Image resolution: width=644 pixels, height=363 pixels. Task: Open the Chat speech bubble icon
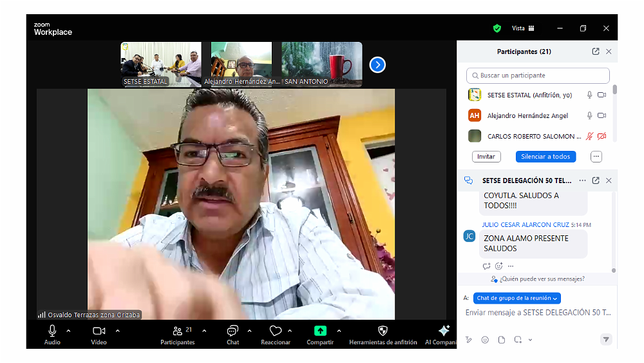(x=232, y=331)
